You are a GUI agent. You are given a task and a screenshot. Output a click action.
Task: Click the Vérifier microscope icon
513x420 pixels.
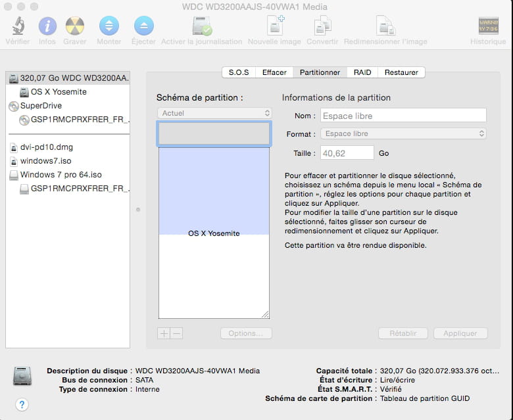(18, 26)
